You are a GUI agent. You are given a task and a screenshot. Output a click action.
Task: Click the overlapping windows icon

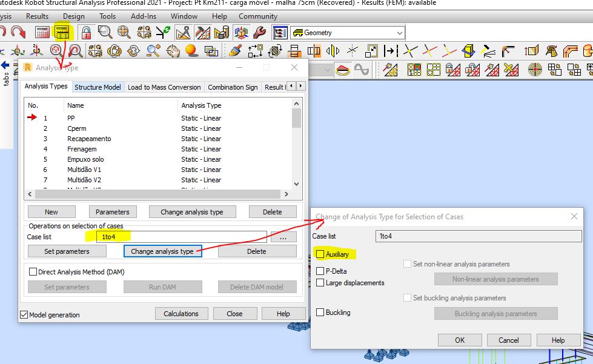coord(211,51)
